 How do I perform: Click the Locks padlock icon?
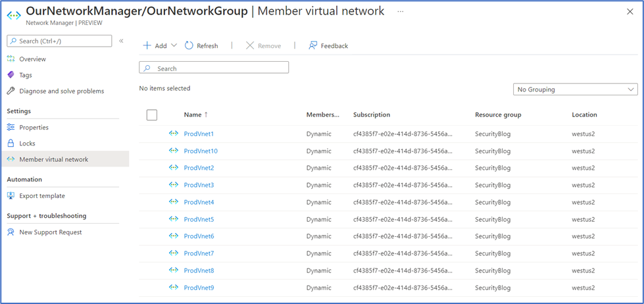pos(11,143)
